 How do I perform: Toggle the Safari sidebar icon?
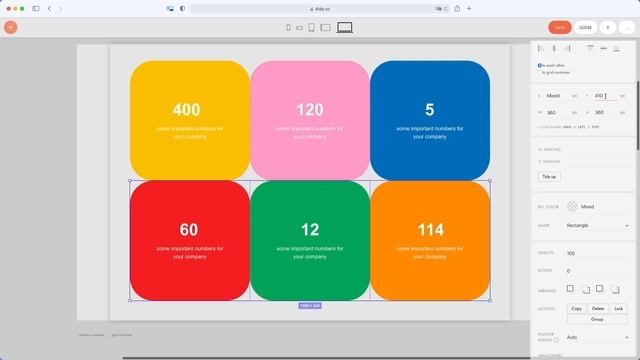[36, 8]
